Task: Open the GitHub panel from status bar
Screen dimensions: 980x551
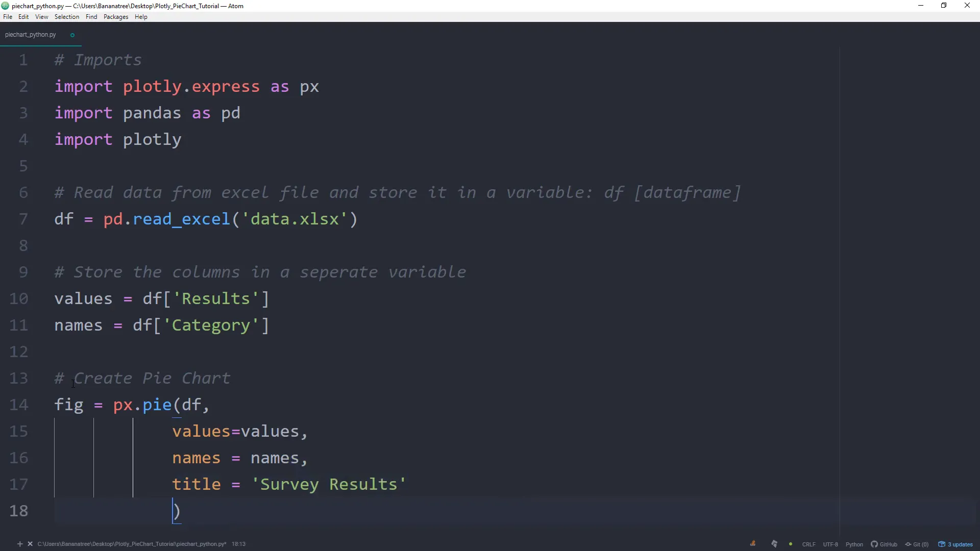Action: pos(884,544)
